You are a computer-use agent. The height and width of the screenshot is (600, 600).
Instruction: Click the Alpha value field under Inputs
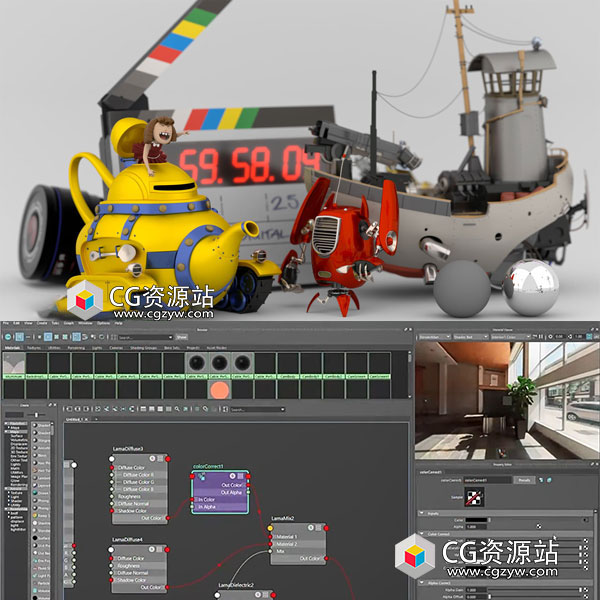pyautogui.click(x=476, y=527)
